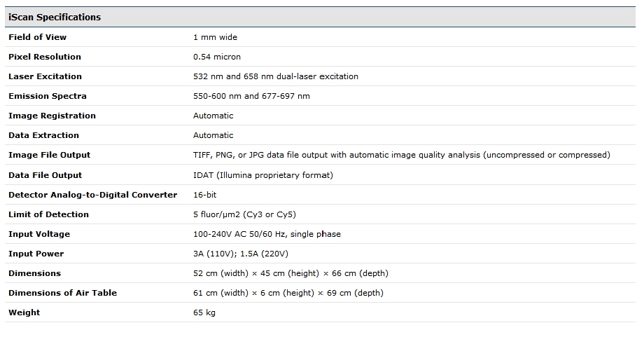Click the 0.54 micron value
Viewport: 644px width, 337px height.
tap(217, 57)
